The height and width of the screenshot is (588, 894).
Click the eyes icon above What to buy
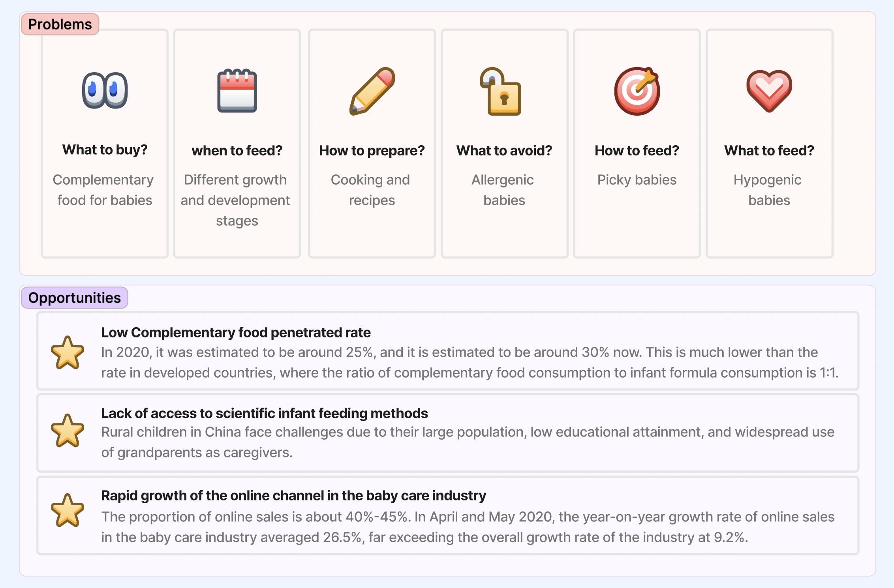pos(105,90)
